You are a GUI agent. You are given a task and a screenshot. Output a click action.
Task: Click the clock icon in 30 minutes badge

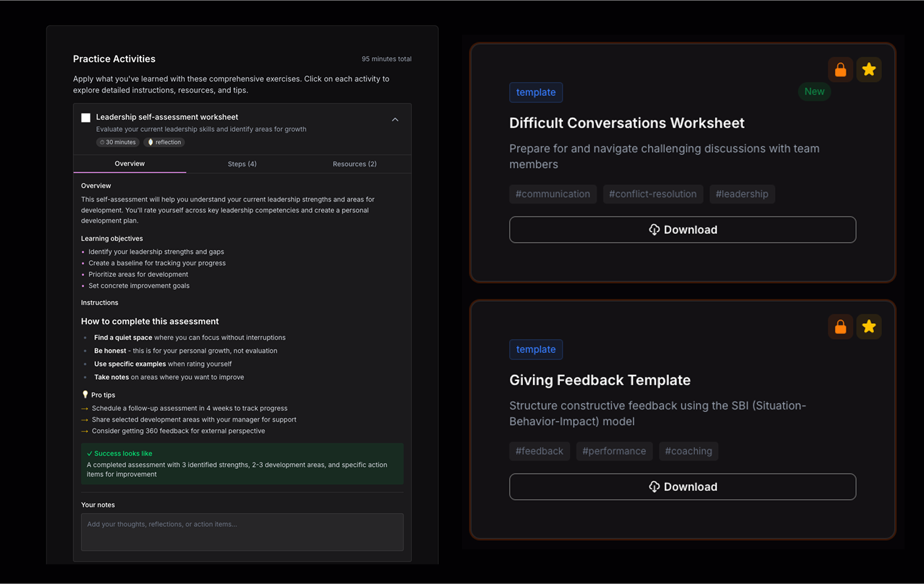(x=102, y=142)
